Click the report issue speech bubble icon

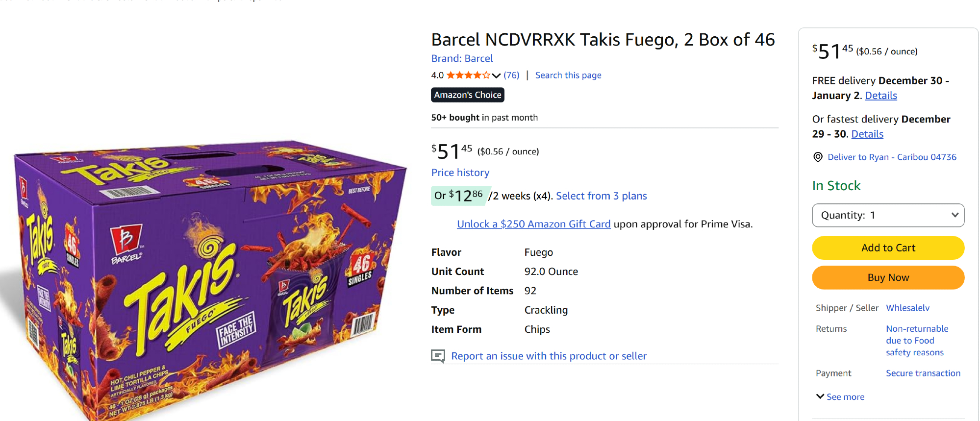pyautogui.click(x=438, y=356)
